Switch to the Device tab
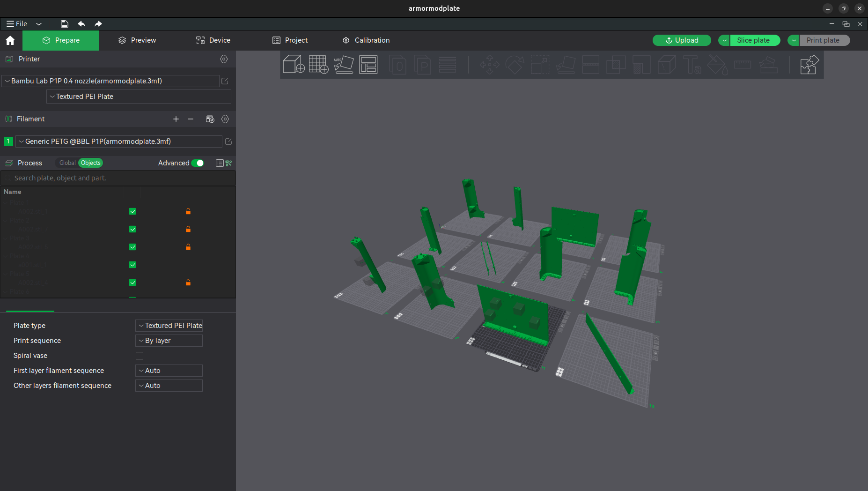 [x=213, y=40]
